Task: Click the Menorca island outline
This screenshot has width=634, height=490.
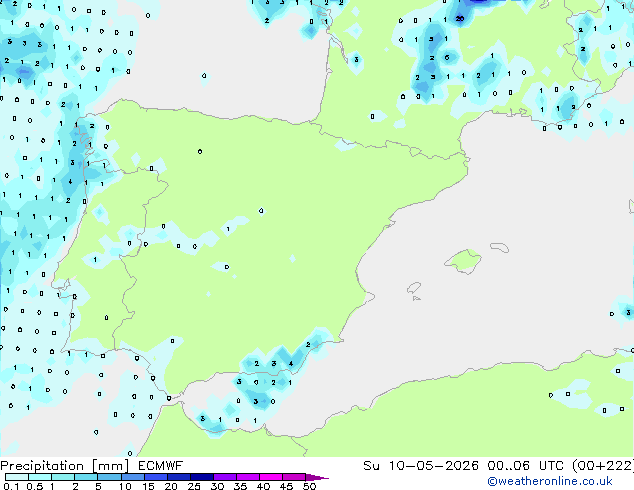Action: click(x=499, y=247)
